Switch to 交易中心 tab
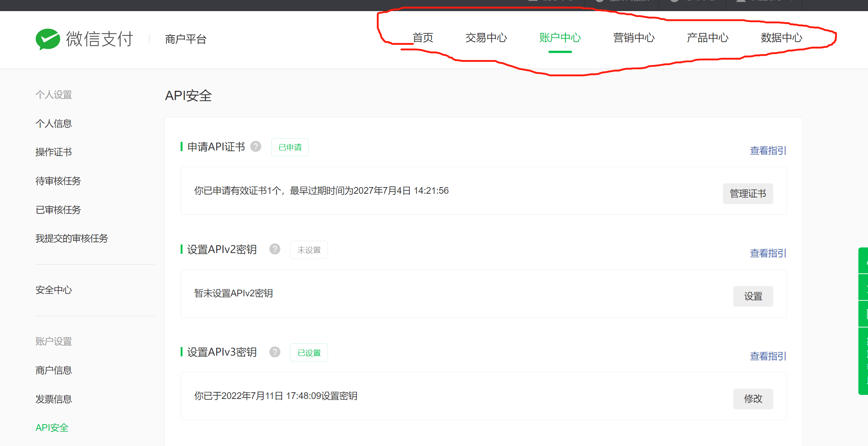Viewport: 868px width, 446px height. (x=486, y=38)
